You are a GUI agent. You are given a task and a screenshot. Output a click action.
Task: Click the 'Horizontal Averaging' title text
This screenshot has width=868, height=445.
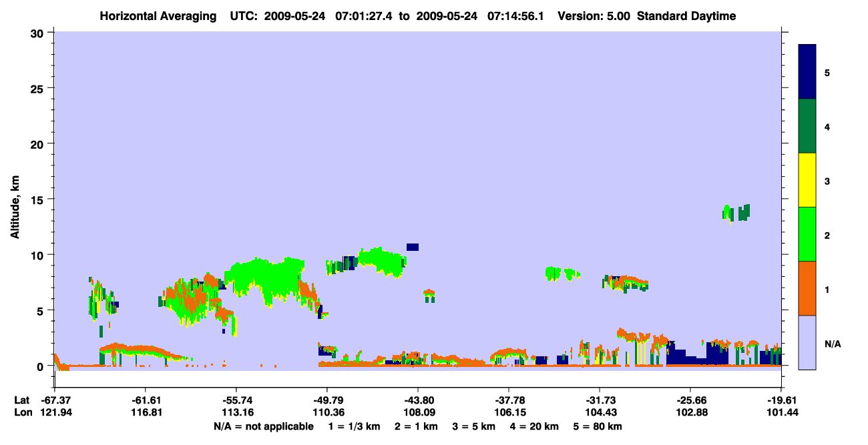[x=158, y=16]
